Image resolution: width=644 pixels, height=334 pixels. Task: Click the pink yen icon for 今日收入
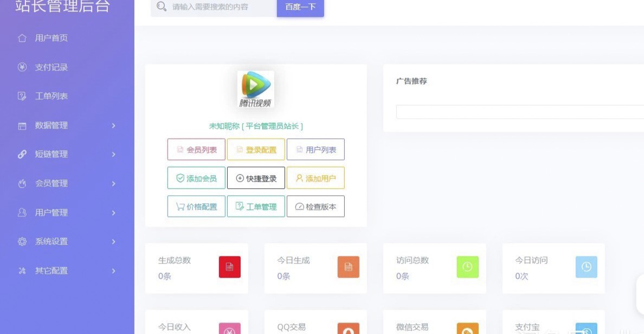pos(230,329)
